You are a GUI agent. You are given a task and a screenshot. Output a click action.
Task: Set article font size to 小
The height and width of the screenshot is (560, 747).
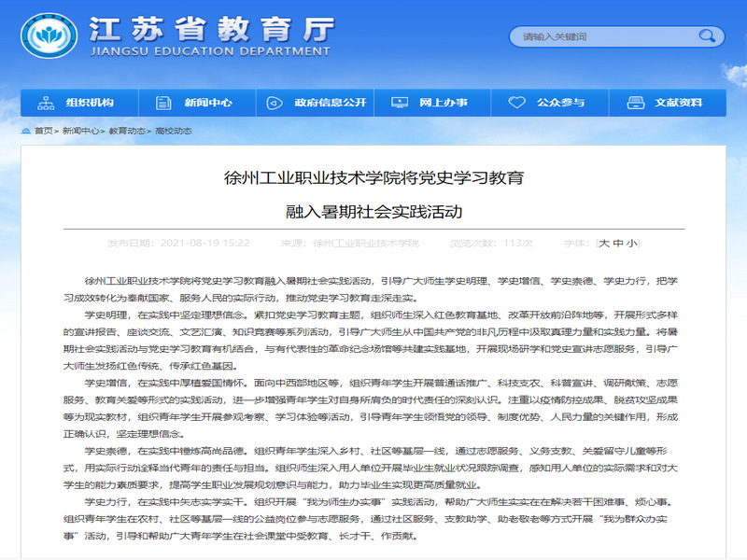pos(632,243)
